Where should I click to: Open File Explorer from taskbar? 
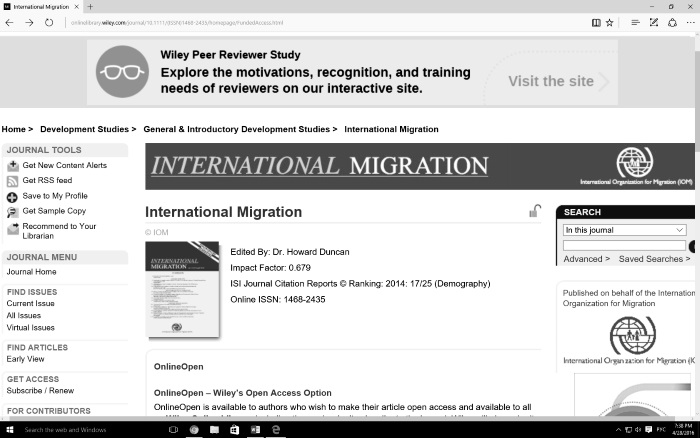coord(214,430)
